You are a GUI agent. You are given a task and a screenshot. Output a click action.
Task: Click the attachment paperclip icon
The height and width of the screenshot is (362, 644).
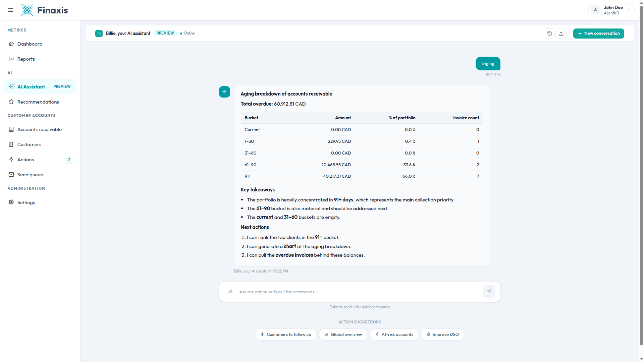pos(230,292)
